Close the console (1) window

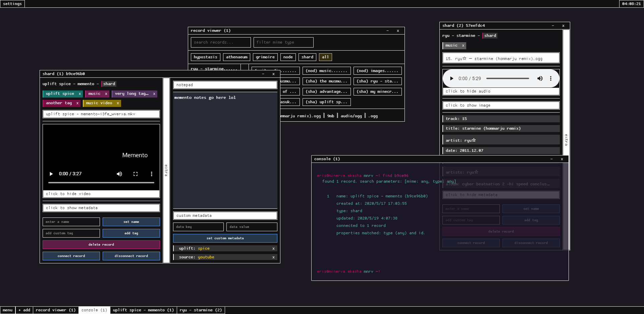pos(562,159)
